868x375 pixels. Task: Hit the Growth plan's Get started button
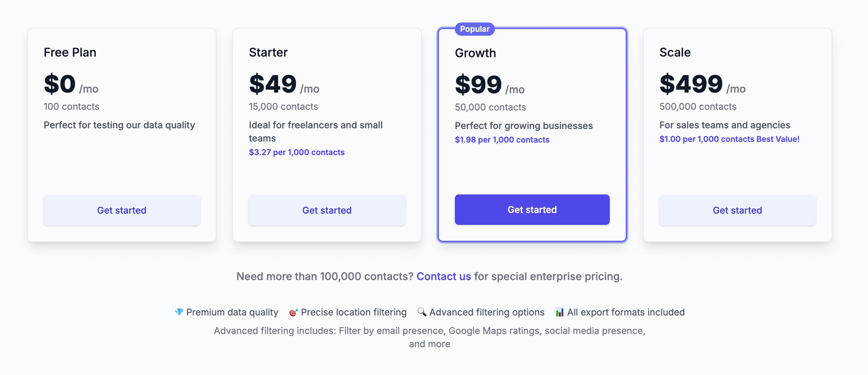[532, 209]
